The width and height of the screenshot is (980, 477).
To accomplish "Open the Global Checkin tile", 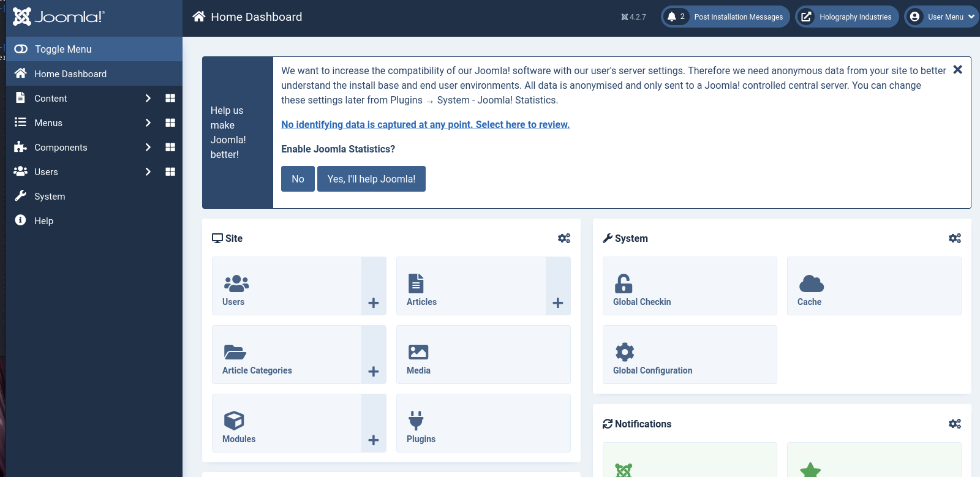I will tap(690, 286).
